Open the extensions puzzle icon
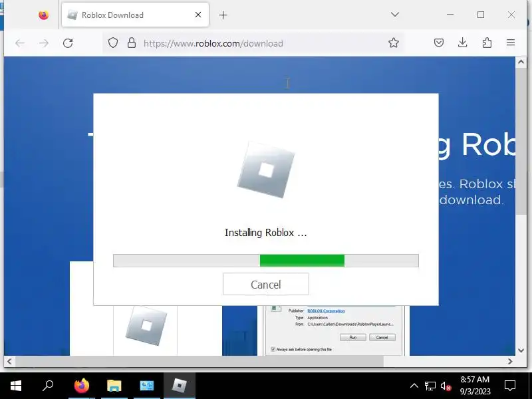 [x=487, y=43]
